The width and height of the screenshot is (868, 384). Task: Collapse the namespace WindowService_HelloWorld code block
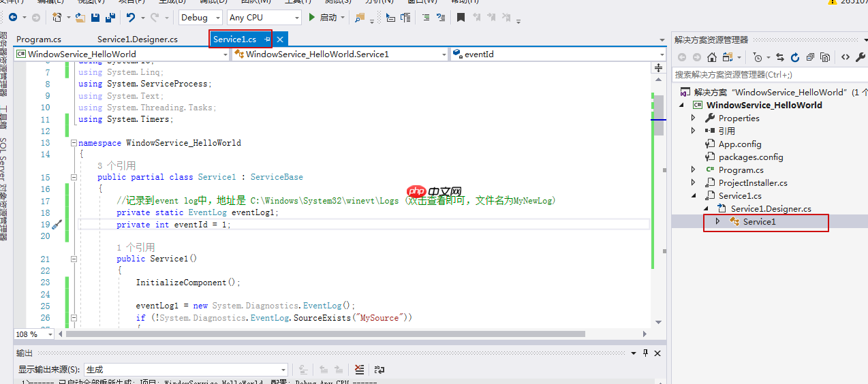[74, 143]
